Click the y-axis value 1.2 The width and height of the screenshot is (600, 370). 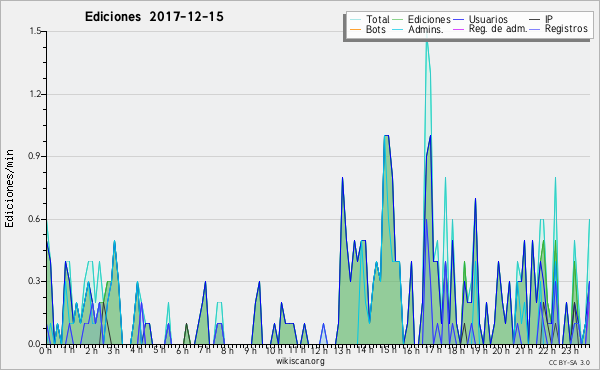click(35, 94)
